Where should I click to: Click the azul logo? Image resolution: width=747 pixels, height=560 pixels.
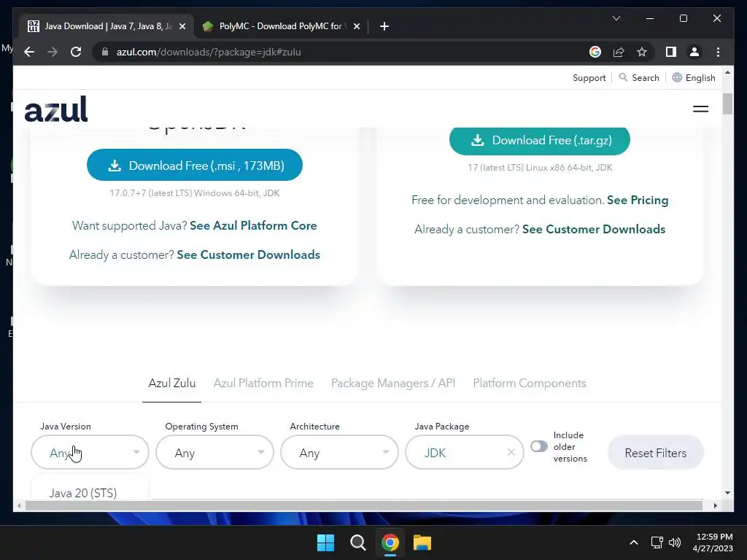point(56,109)
